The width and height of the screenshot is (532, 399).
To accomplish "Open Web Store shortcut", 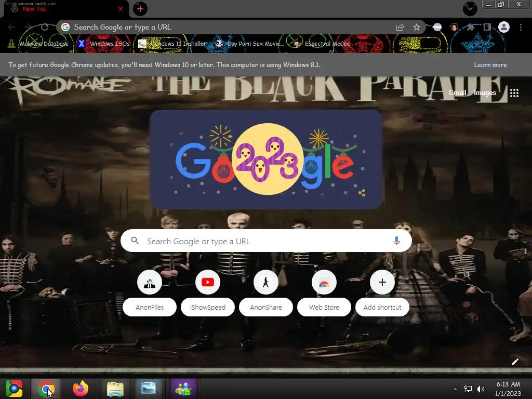I will 324,293.
